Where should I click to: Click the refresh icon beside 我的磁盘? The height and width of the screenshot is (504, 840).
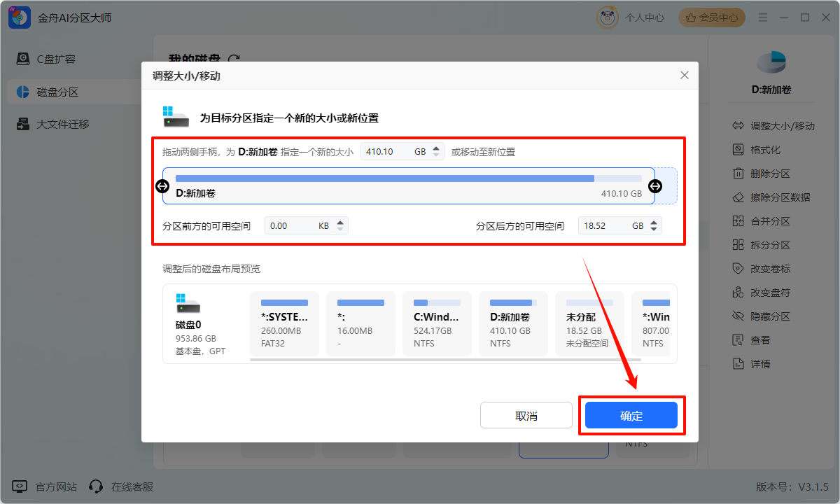[x=234, y=59]
